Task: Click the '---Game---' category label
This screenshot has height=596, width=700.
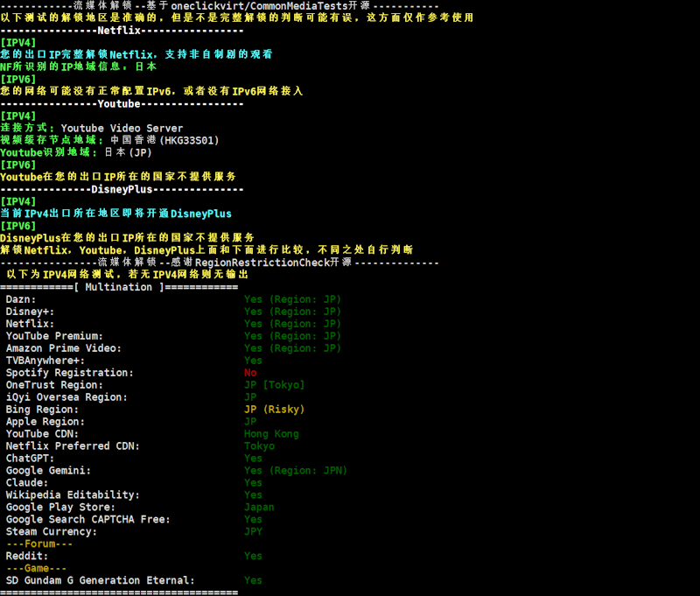Action: 36,569
